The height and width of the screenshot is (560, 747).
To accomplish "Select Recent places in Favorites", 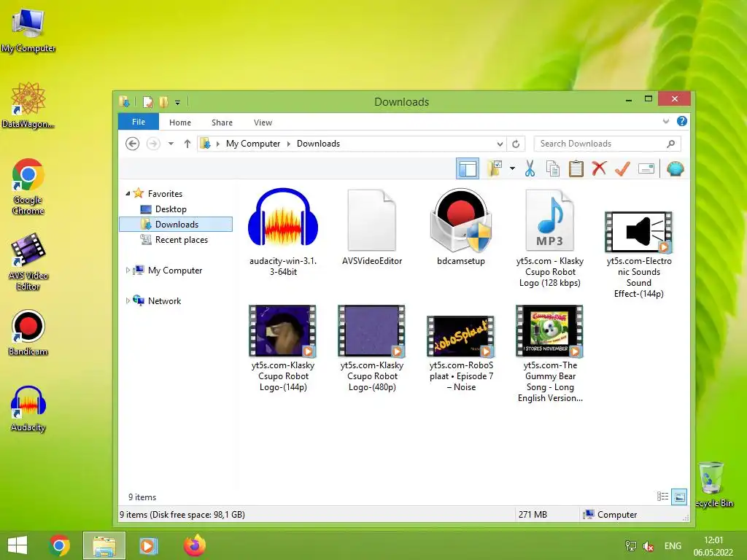I will click(x=174, y=239).
